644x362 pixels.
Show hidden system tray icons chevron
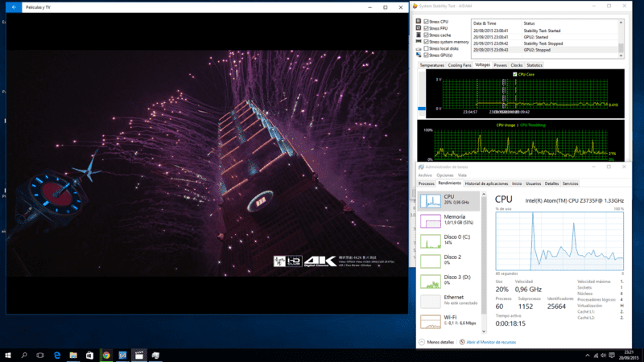click(588, 356)
